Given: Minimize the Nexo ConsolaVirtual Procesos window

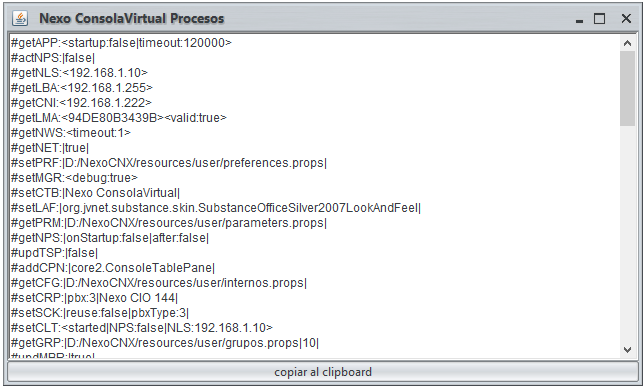Looking at the screenshot, I should 580,19.
